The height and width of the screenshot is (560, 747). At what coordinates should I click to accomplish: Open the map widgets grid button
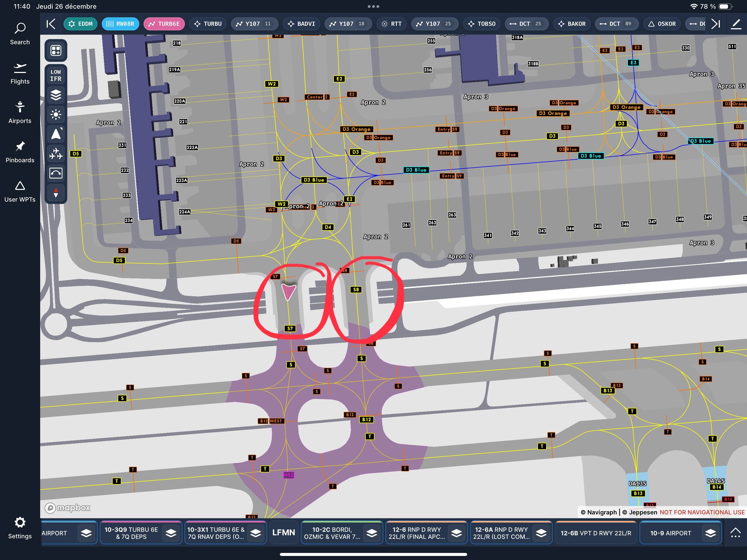click(56, 51)
